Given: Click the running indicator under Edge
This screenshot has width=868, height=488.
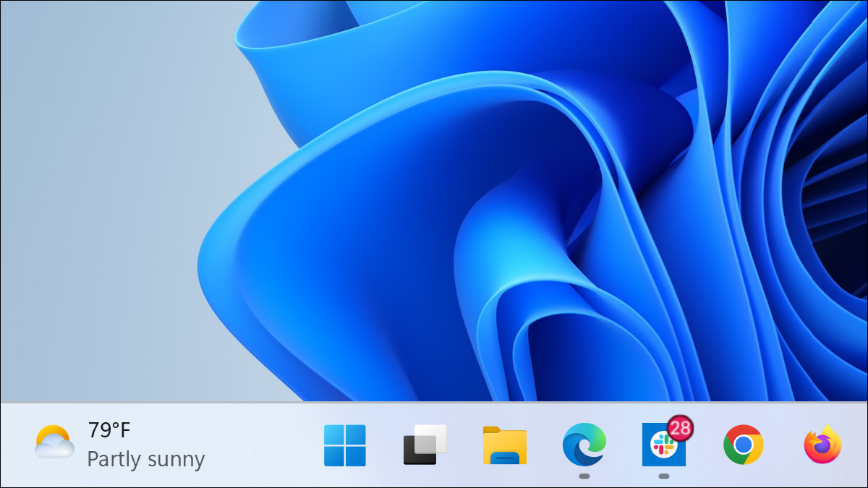Looking at the screenshot, I should (x=584, y=476).
